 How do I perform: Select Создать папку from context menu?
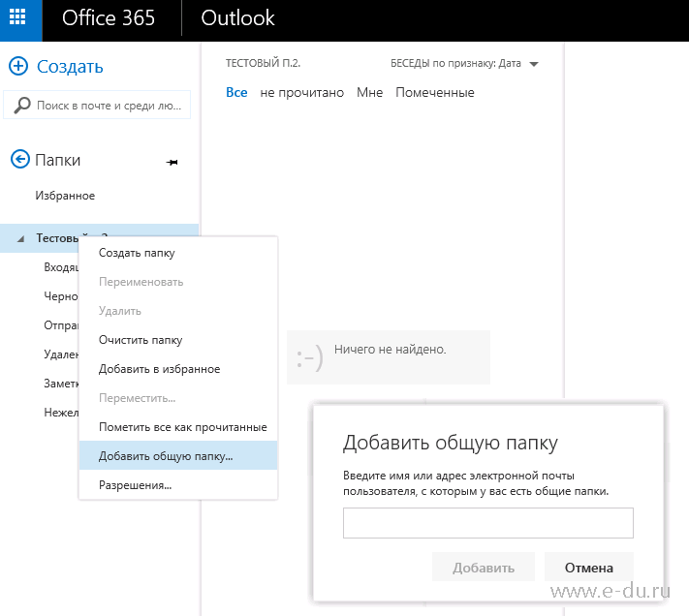coord(137,253)
